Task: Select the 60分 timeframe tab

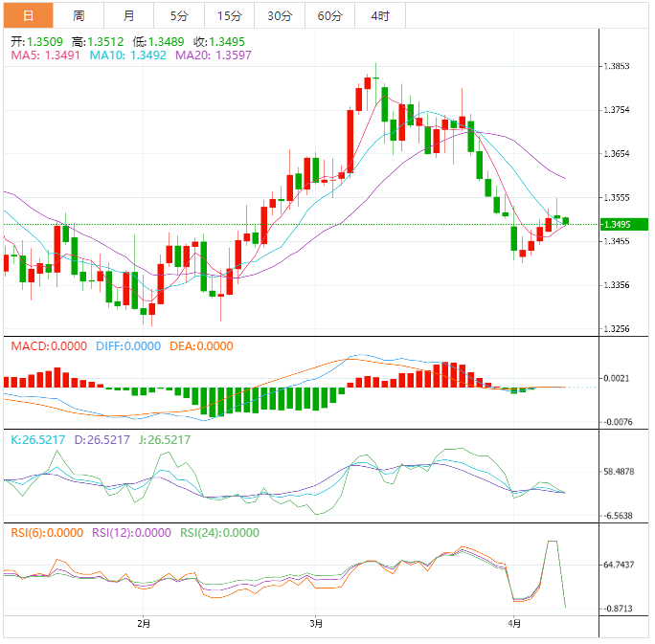Action: [329, 15]
